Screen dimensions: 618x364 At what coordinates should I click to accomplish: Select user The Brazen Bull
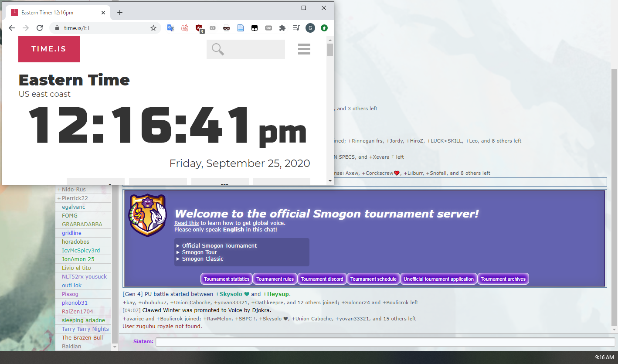[x=84, y=338]
